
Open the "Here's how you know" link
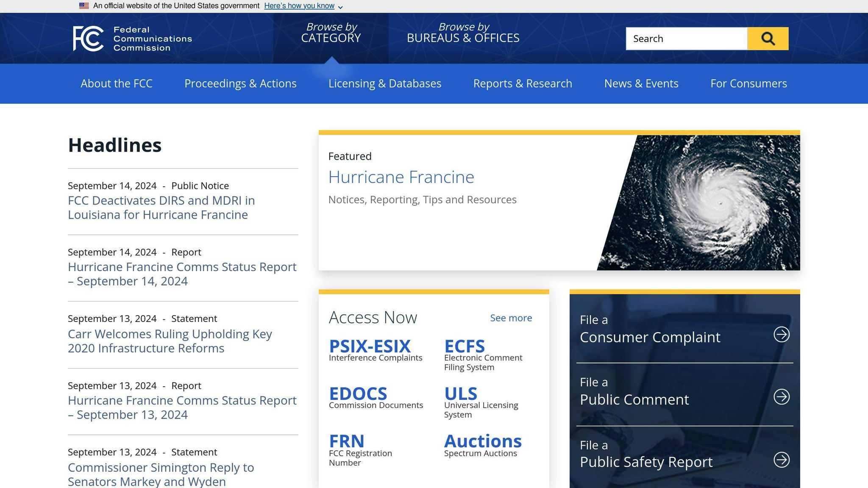coord(299,6)
